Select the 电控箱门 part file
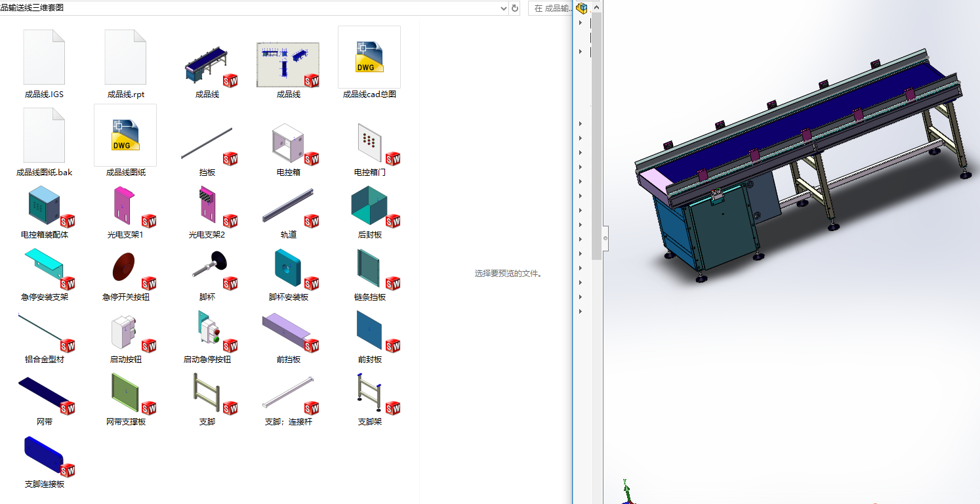 pos(369,149)
